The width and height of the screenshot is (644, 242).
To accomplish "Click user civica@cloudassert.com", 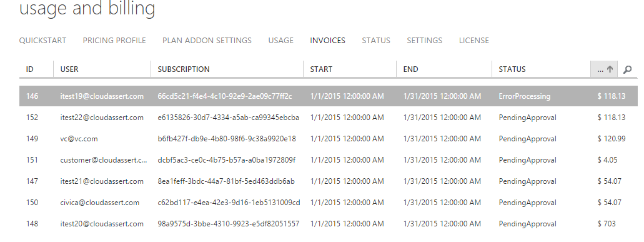I will [x=100, y=203].
